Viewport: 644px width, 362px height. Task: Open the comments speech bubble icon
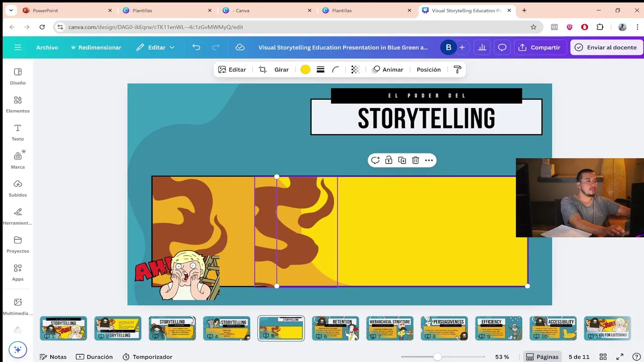[502, 47]
